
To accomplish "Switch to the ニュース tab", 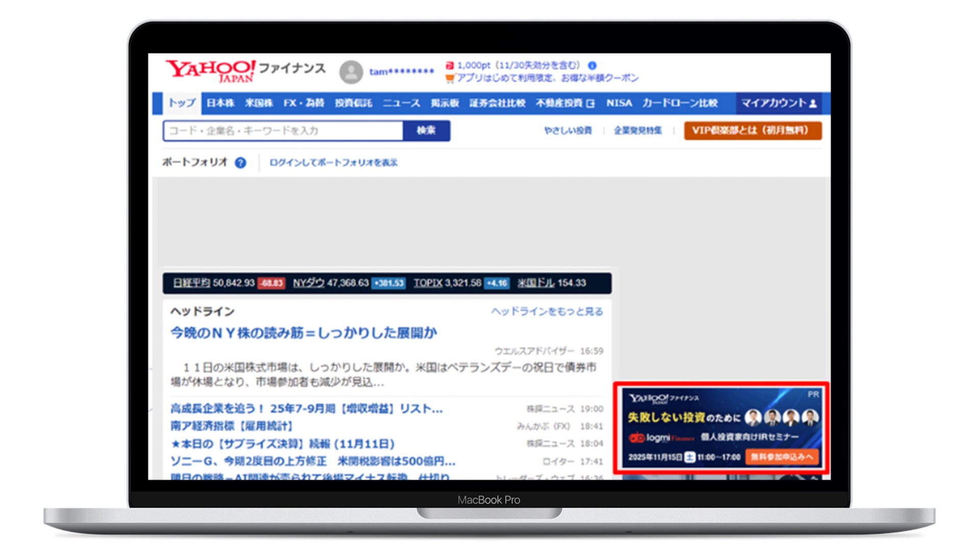I will coord(401,103).
